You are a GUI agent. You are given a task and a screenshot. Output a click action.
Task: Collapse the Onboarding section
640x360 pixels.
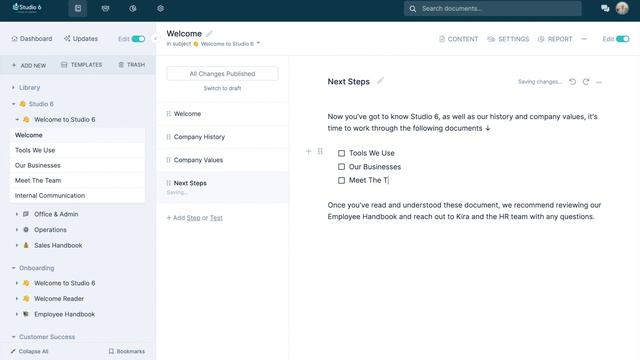13,268
